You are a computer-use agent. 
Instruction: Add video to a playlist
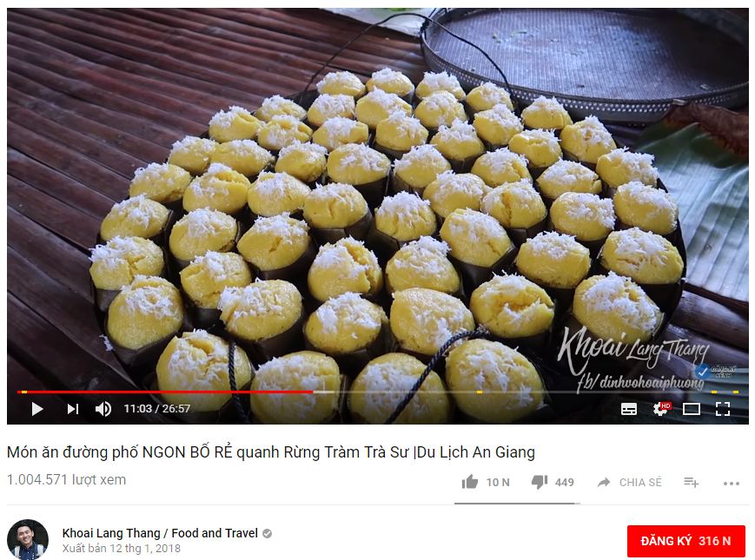coord(691,482)
